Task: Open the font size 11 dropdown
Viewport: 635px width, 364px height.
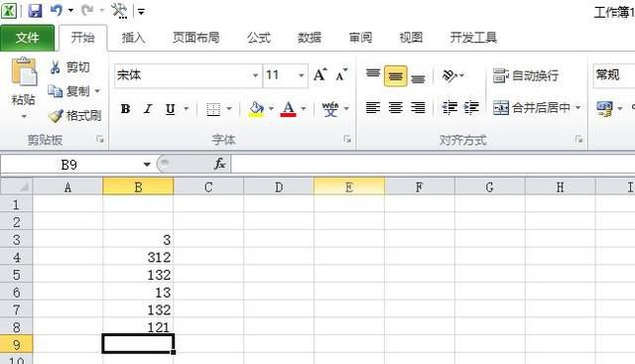Action: point(301,75)
